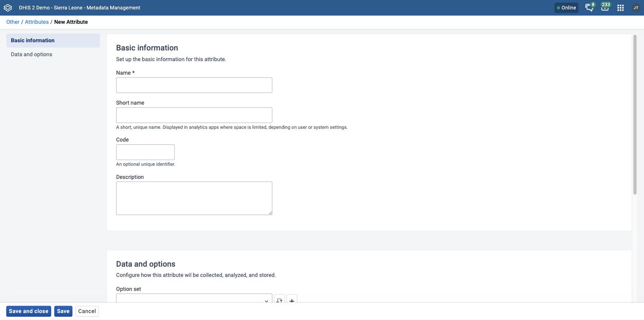Click the page vertical scrollbar
This screenshot has height=320, width=644.
point(635,115)
